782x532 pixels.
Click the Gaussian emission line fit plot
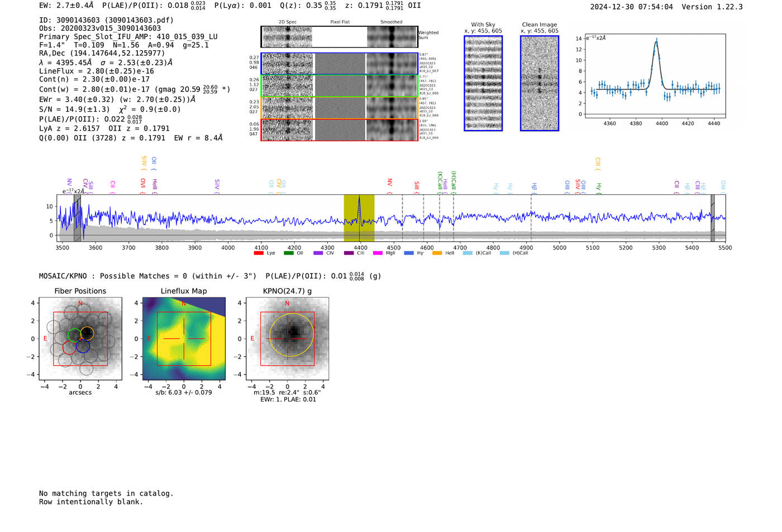pos(655,76)
